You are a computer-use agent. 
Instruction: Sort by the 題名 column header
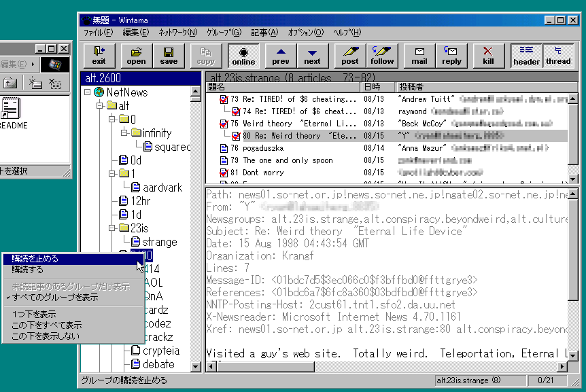coord(283,87)
